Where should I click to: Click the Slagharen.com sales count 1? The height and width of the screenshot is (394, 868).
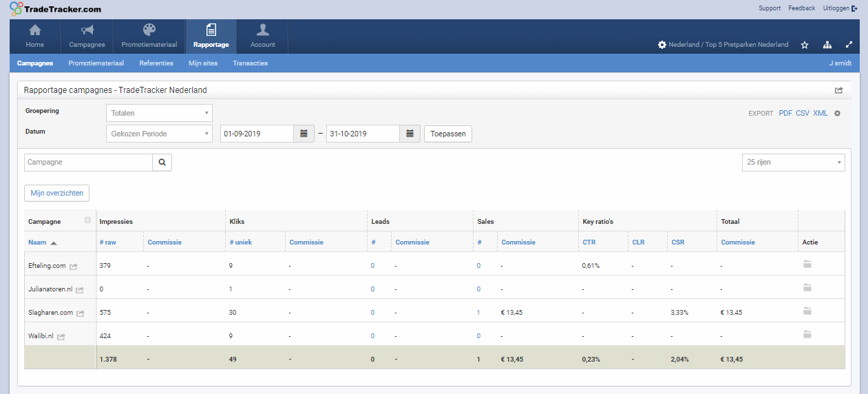click(478, 313)
